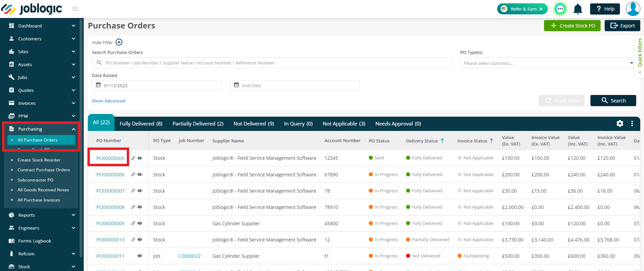The image size is (644, 271).
Task: Focus the Search Purchase Orders field
Action: (272, 63)
